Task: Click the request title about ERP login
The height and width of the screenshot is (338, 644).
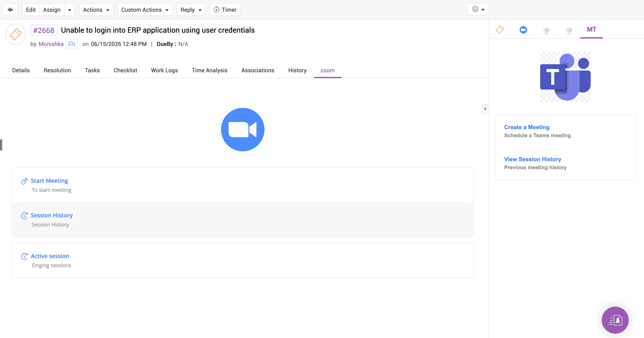Action: point(158,30)
